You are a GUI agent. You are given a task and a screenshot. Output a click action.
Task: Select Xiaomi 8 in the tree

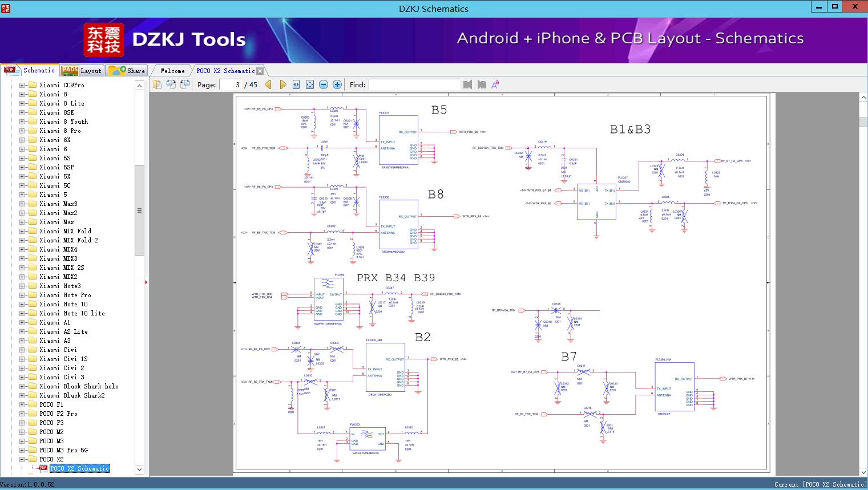[53, 94]
